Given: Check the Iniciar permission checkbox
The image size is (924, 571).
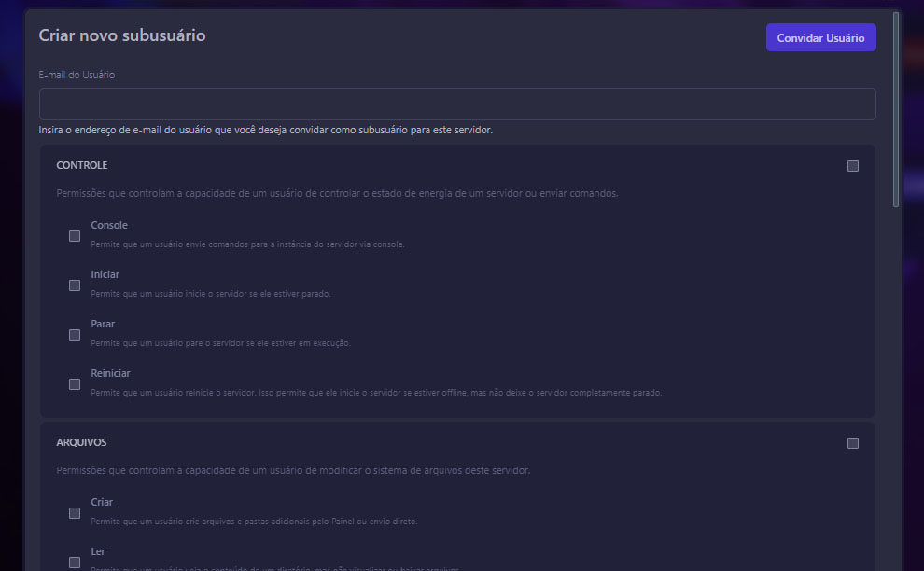Looking at the screenshot, I should point(75,285).
